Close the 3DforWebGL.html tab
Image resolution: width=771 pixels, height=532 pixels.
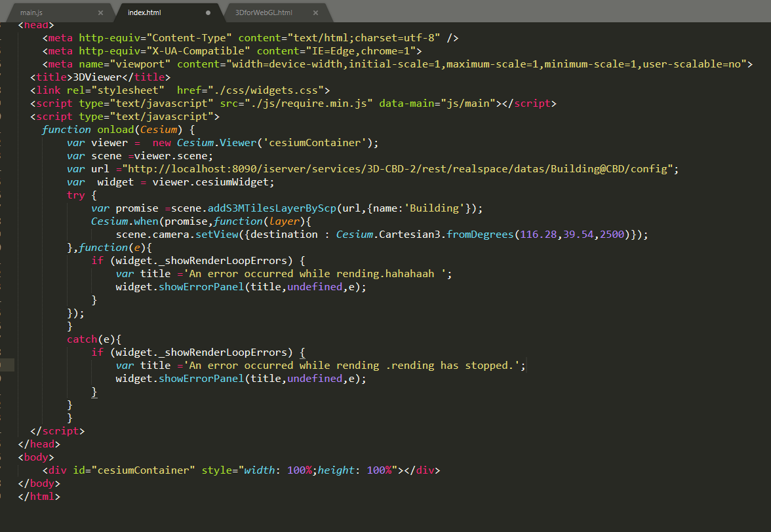click(316, 12)
